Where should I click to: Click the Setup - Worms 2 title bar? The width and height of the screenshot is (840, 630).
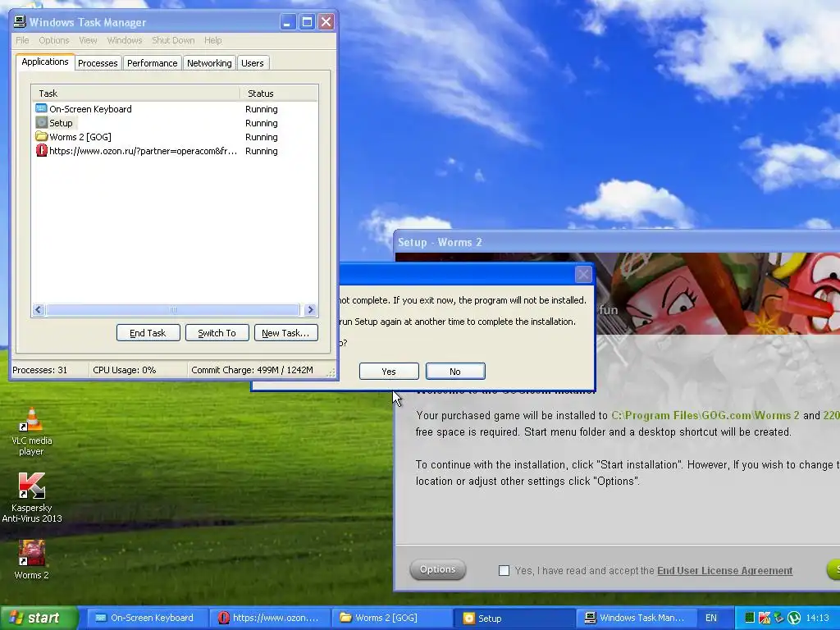point(616,242)
